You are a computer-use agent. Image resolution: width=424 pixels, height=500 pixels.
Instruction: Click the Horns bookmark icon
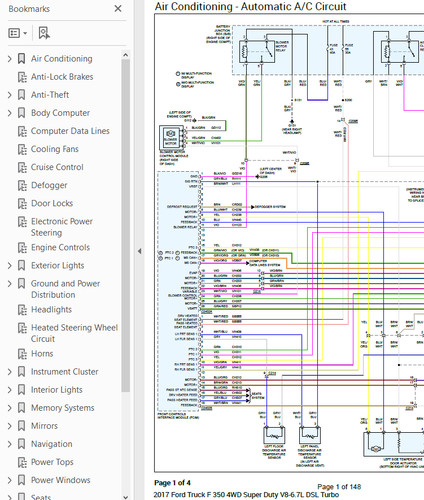(x=22, y=354)
